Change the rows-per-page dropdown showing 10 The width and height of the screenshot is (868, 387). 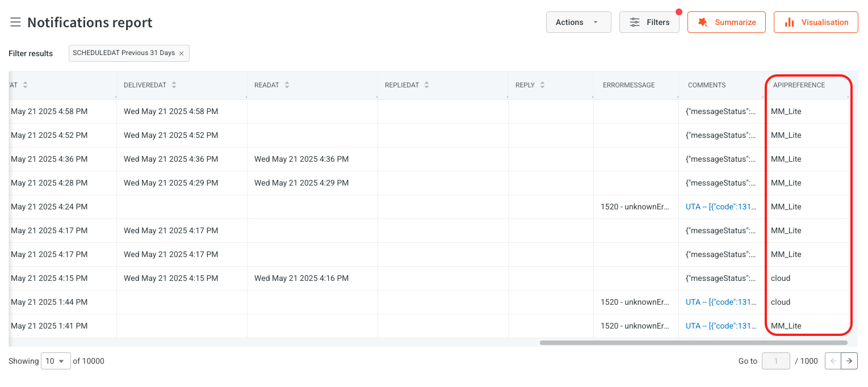(56, 361)
